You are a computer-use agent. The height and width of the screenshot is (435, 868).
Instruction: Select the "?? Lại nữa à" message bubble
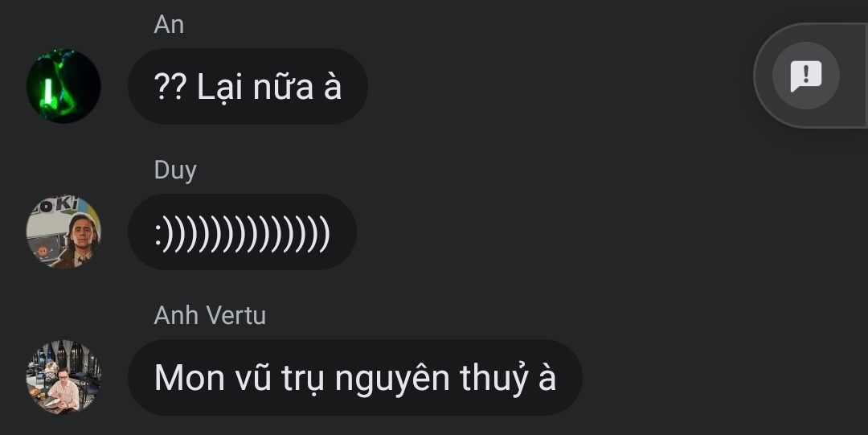click(248, 86)
